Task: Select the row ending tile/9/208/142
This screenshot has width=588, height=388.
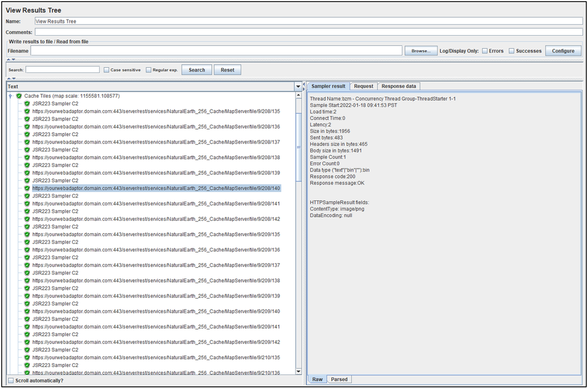Action: (156, 219)
